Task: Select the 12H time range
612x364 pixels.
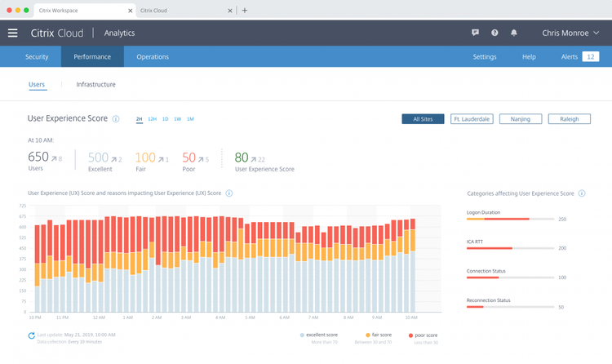Action: coord(153,118)
